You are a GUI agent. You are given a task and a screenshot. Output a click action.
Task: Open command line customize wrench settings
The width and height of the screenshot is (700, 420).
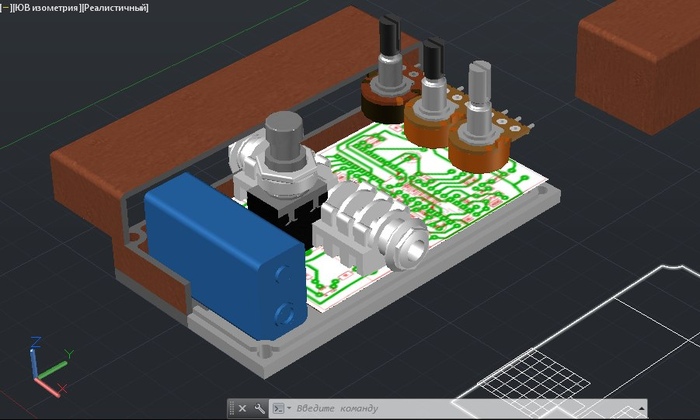pyautogui.click(x=259, y=408)
